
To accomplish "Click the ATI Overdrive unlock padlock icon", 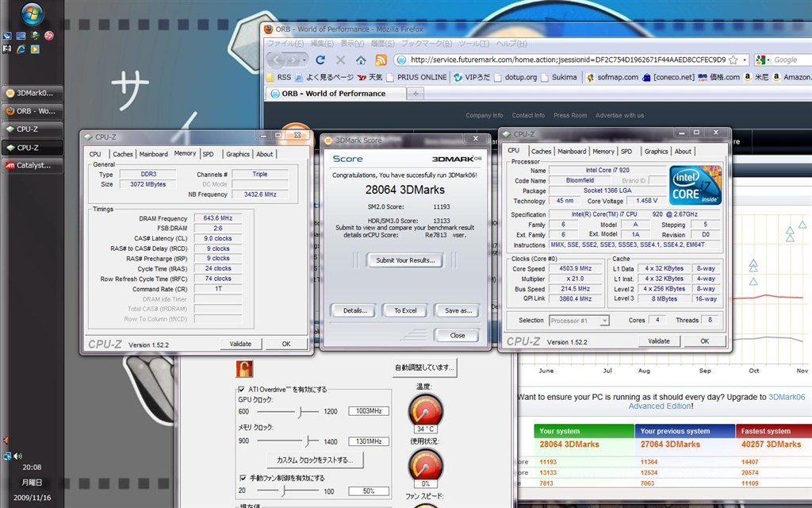I will (244, 368).
